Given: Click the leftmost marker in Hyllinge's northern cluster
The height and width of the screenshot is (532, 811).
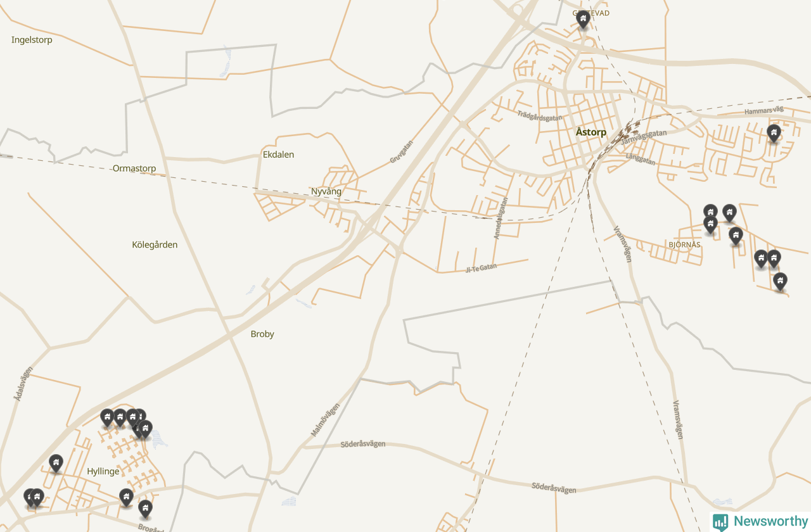Looking at the screenshot, I should [x=107, y=417].
